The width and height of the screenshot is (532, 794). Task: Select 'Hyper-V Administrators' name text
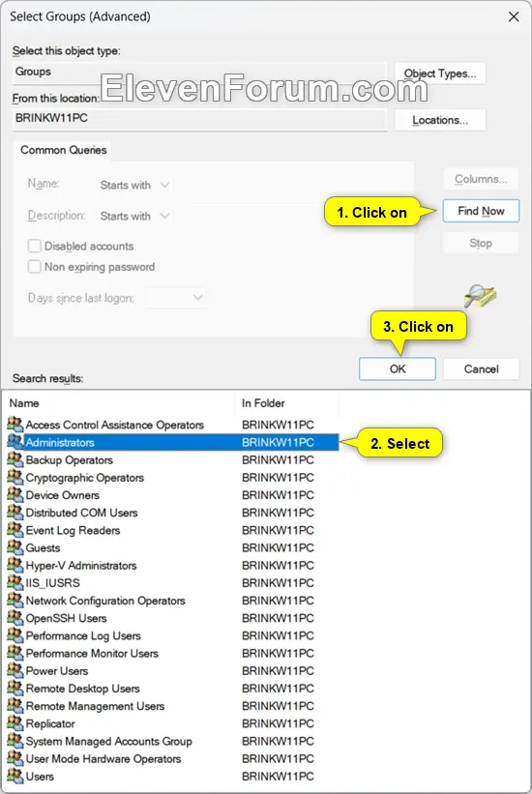81,566
